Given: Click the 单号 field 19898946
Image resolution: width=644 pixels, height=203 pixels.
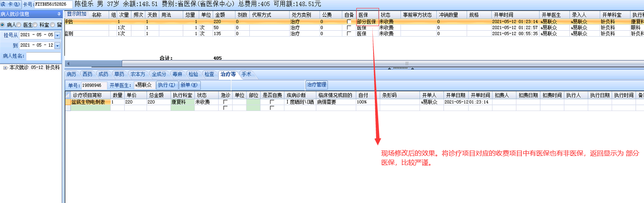Looking at the screenshot, I should (x=94, y=85).
